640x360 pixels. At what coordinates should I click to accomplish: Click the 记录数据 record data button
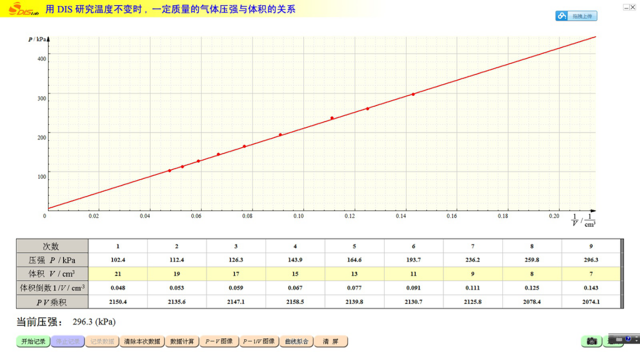[102, 341]
